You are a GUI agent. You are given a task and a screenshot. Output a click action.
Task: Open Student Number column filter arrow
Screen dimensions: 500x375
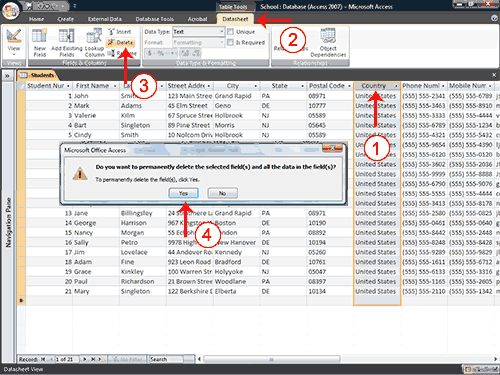coord(68,86)
